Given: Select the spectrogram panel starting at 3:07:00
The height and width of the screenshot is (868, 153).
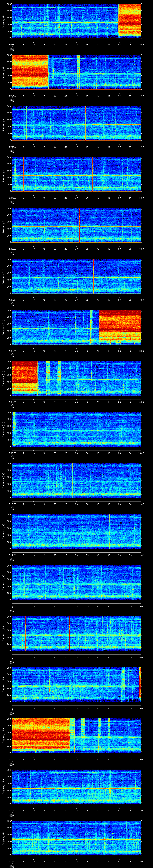Looking at the screenshot, I should (x=77, y=327).
